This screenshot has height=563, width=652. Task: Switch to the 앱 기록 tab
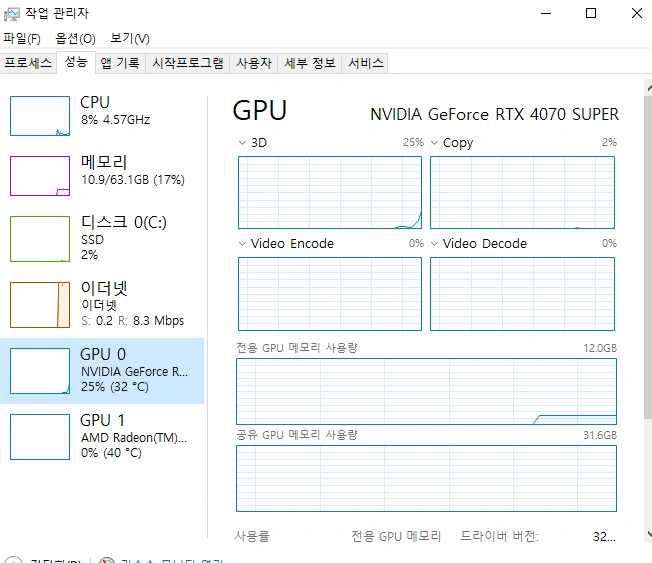(120, 63)
